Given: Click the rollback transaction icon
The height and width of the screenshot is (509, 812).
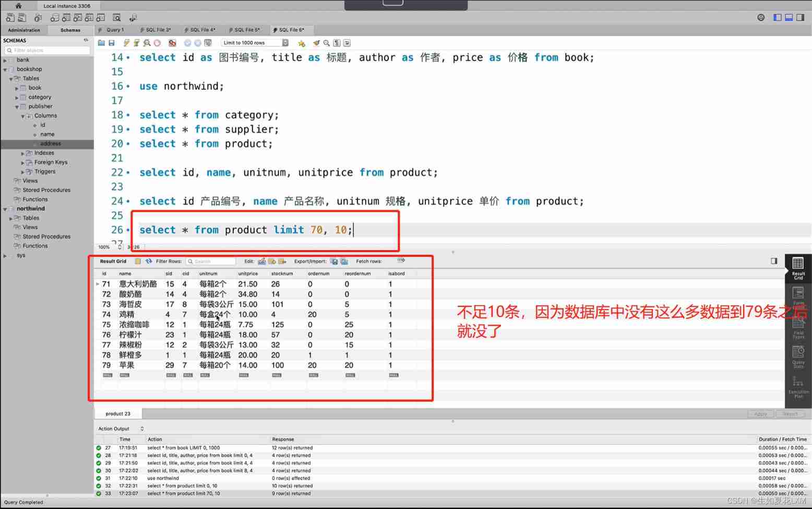Looking at the screenshot, I should coord(197,43).
